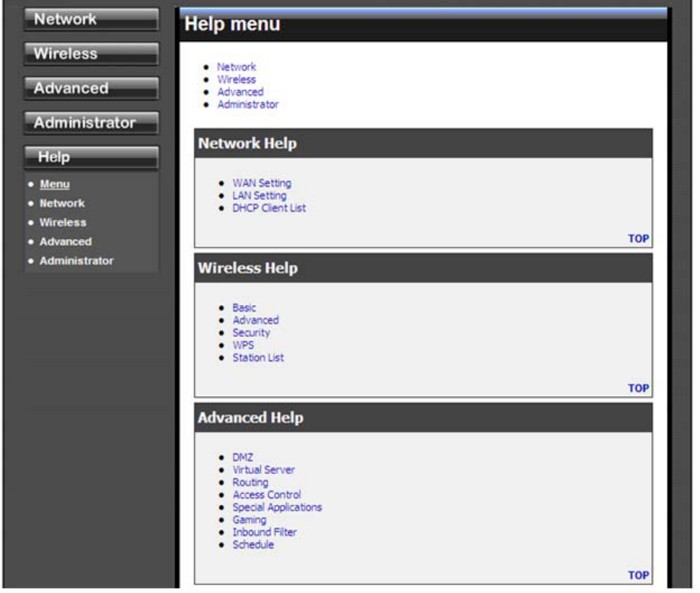This screenshot has width=700, height=593.
Task: Open Basic link under Wireless Help
Action: (x=244, y=308)
